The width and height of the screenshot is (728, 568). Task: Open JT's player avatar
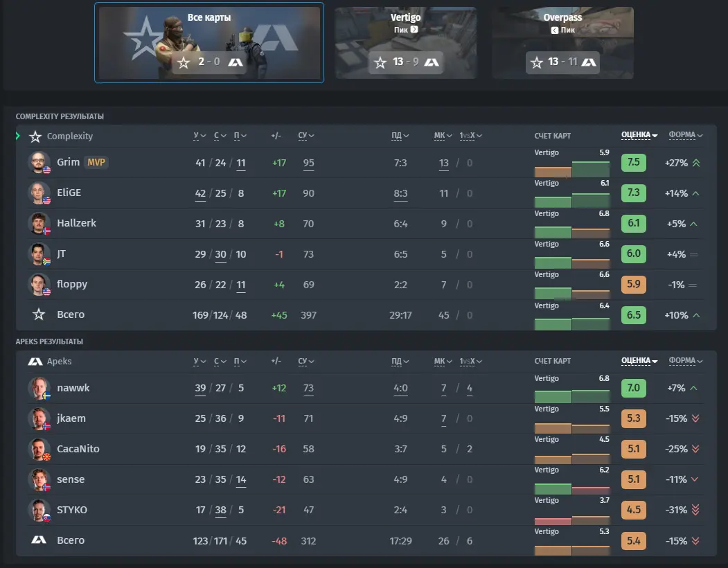39,254
